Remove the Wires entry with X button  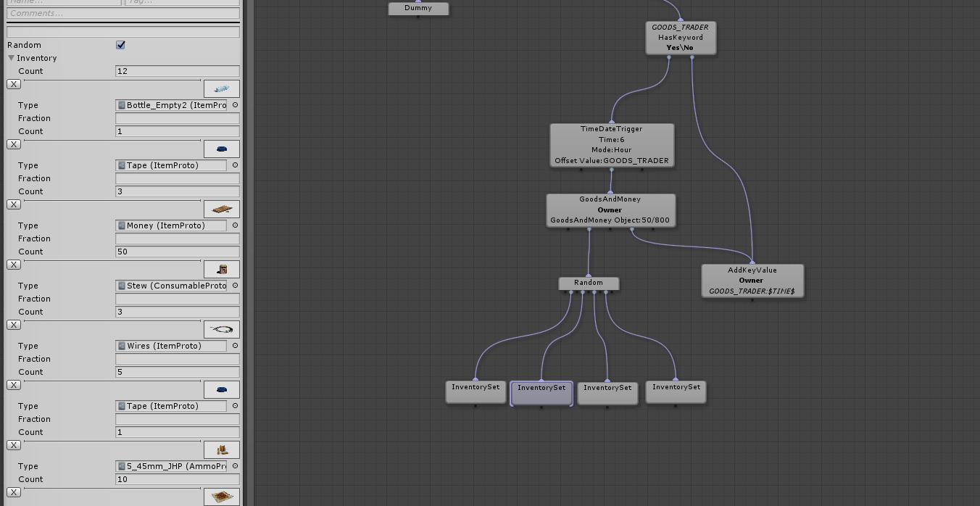[x=14, y=325]
